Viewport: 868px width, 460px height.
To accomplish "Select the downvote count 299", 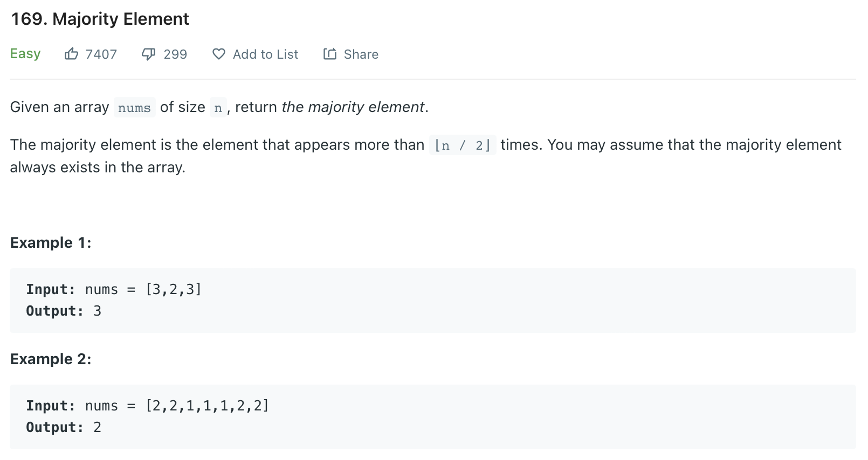I will click(175, 54).
